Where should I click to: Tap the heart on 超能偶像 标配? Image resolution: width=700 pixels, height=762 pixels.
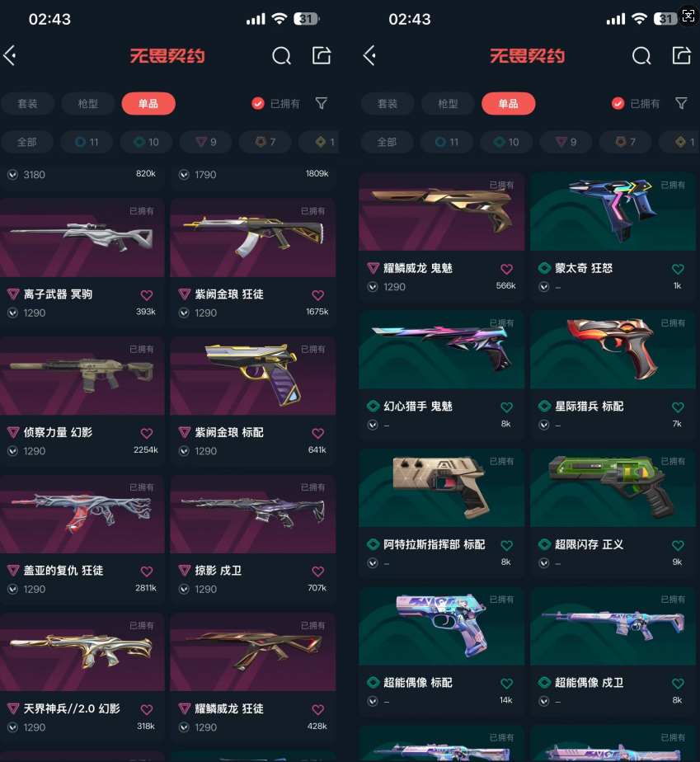tap(507, 684)
